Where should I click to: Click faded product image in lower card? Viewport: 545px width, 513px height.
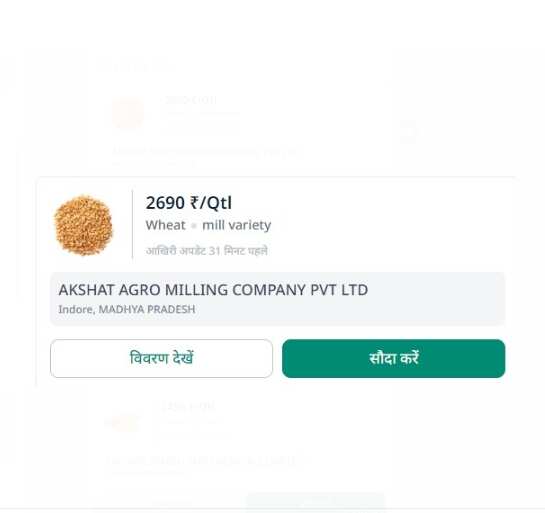click(123, 422)
